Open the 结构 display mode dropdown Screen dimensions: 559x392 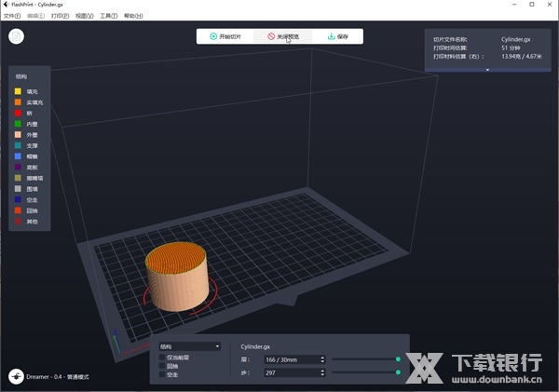(190, 345)
